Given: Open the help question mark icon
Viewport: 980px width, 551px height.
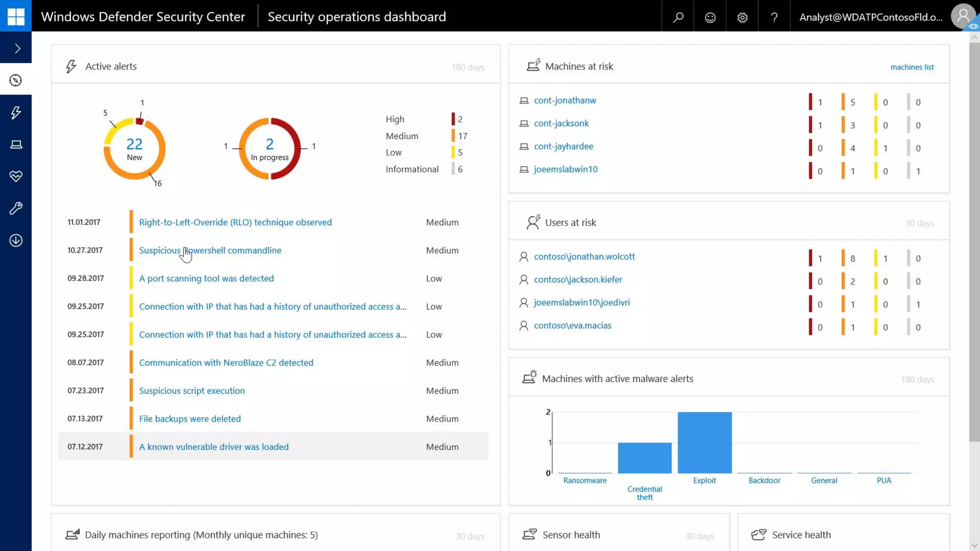Looking at the screenshot, I should pos(774,17).
